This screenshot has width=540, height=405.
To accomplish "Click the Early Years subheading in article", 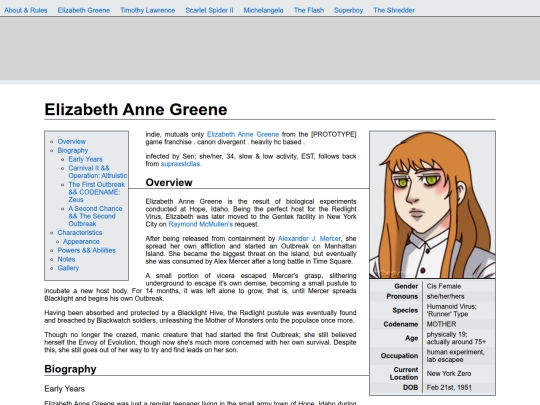I will [x=64, y=389].
